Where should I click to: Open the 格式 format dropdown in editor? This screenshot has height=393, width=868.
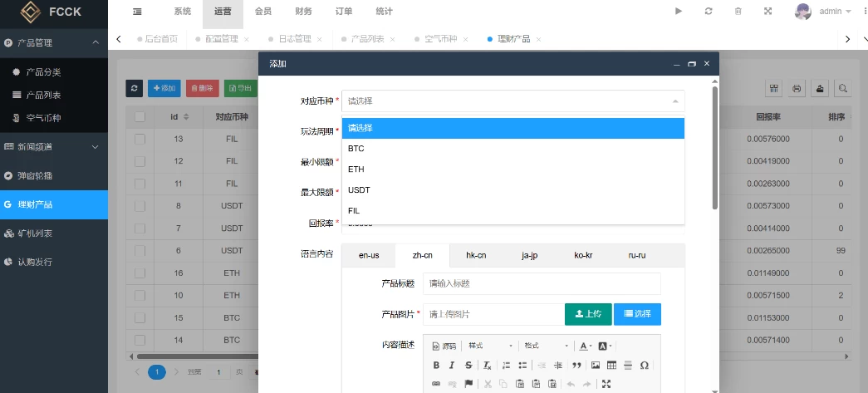coord(547,346)
